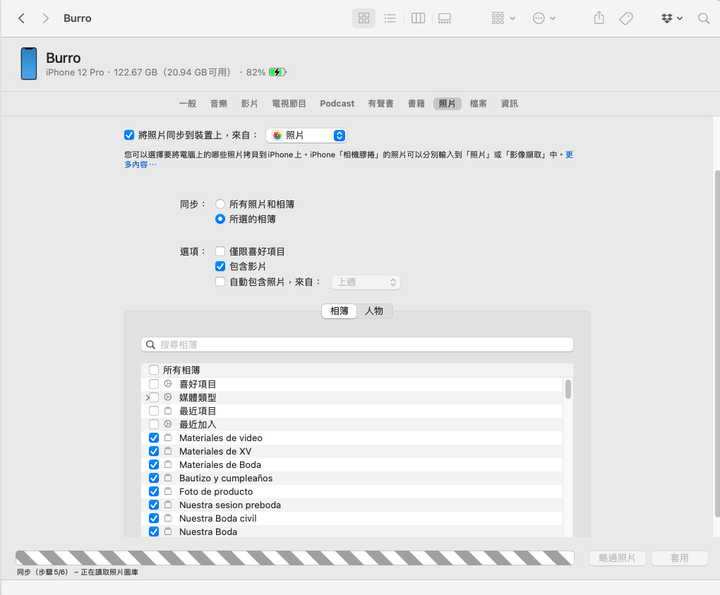Open the Dropbox toolbar menu
720x595 pixels.
pyautogui.click(x=671, y=18)
